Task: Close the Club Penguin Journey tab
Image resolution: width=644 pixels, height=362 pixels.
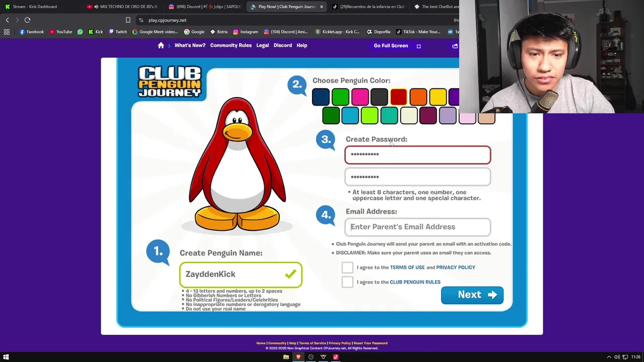Action: 321,7
